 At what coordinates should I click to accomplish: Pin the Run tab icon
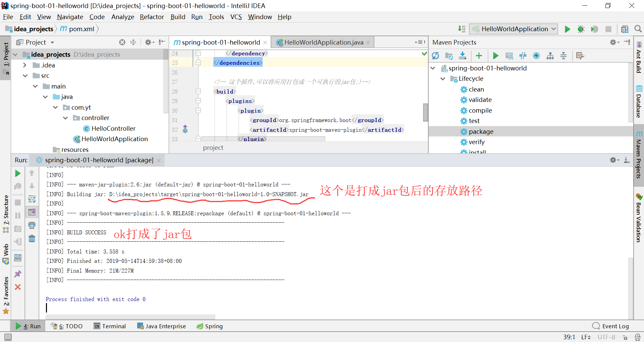click(18, 274)
